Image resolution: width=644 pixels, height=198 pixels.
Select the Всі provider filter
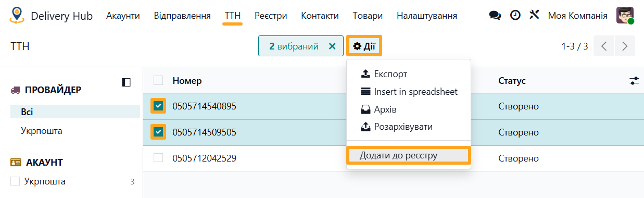point(75,112)
